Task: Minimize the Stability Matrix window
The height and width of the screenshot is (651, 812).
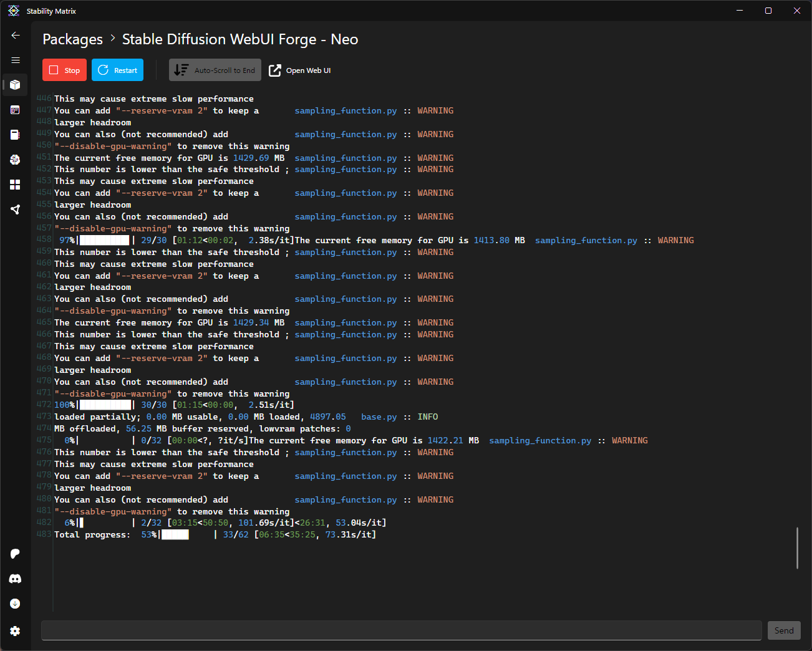Action: tap(740, 11)
